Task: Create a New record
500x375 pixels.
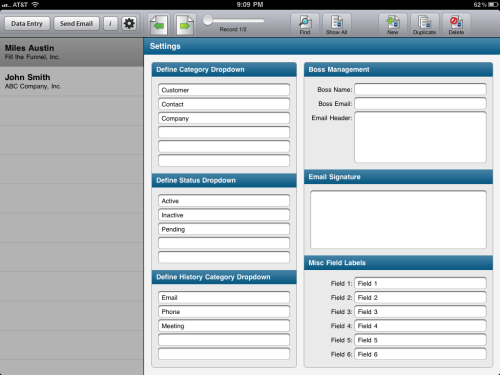Action: [393, 25]
